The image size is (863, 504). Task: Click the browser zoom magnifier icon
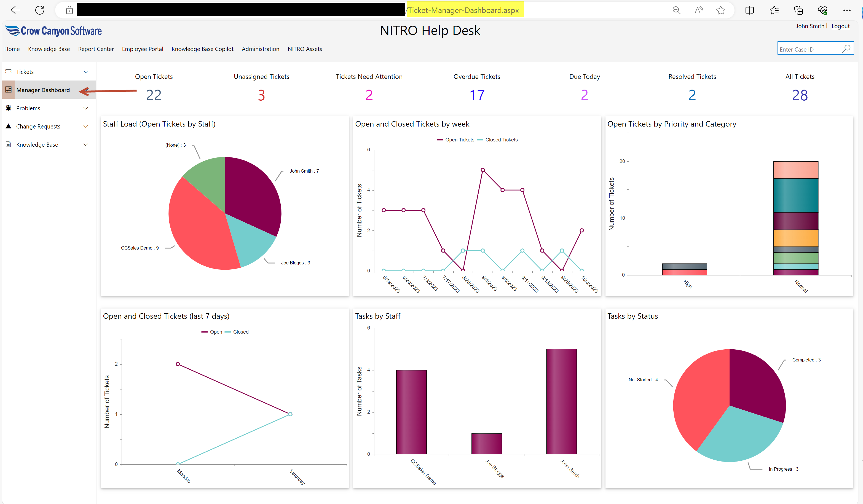[x=676, y=10]
